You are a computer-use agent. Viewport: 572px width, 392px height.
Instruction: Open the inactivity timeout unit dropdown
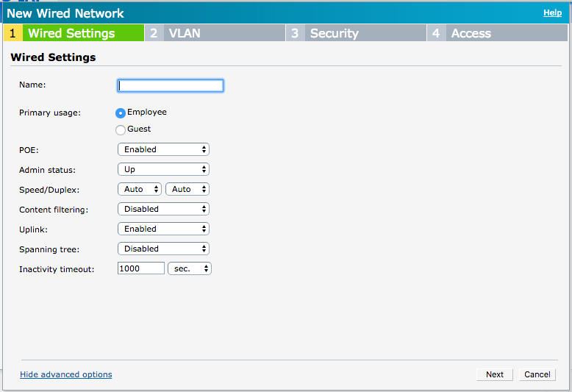pos(190,268)
